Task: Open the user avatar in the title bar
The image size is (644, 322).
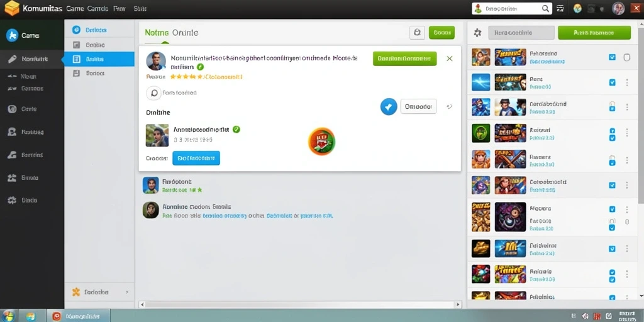Action: pos(618,8)
